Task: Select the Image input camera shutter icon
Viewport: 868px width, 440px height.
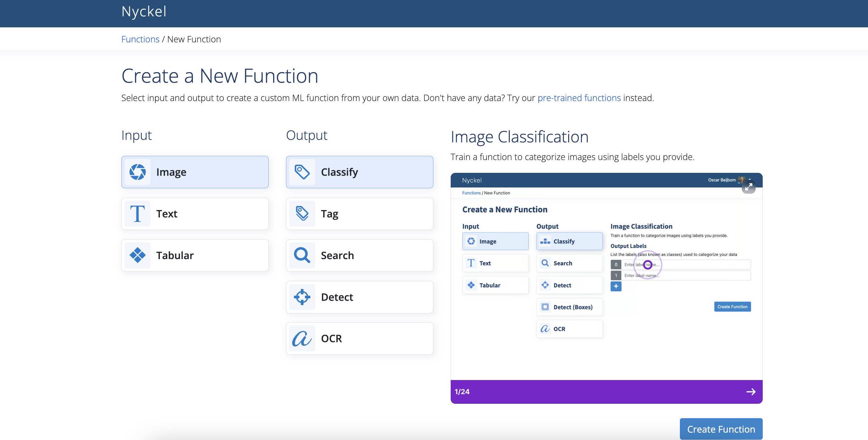Action: pyautogui.click(x=137, y=172)
